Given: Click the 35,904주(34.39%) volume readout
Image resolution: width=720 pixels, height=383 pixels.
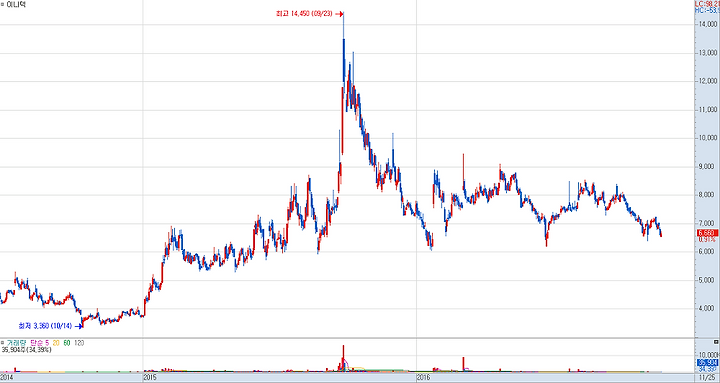Looking at the screenshot, I should [26, 350].
